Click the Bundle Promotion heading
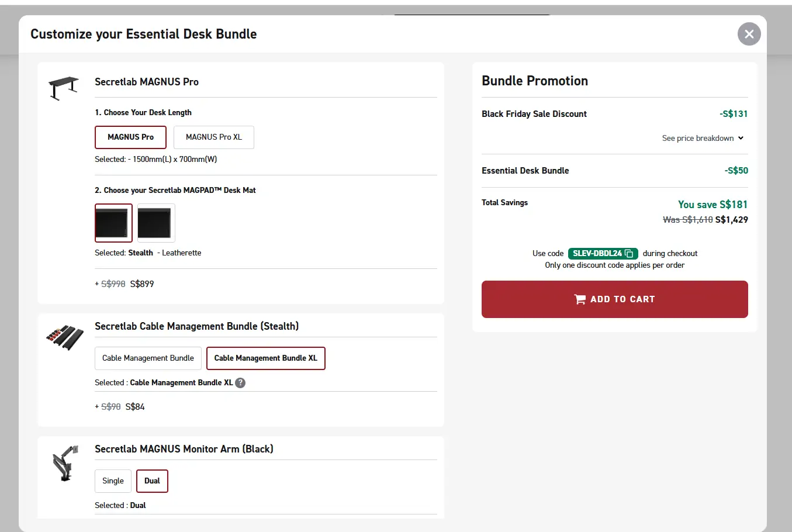 (x=534, y=81)
